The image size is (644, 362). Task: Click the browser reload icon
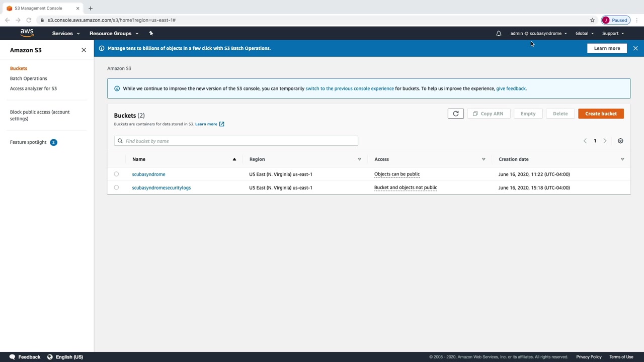(29, 20)
